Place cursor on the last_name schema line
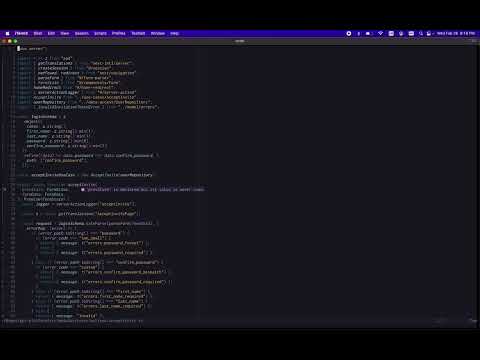This screenshot has width=480, height=360. tap(58, 136)
